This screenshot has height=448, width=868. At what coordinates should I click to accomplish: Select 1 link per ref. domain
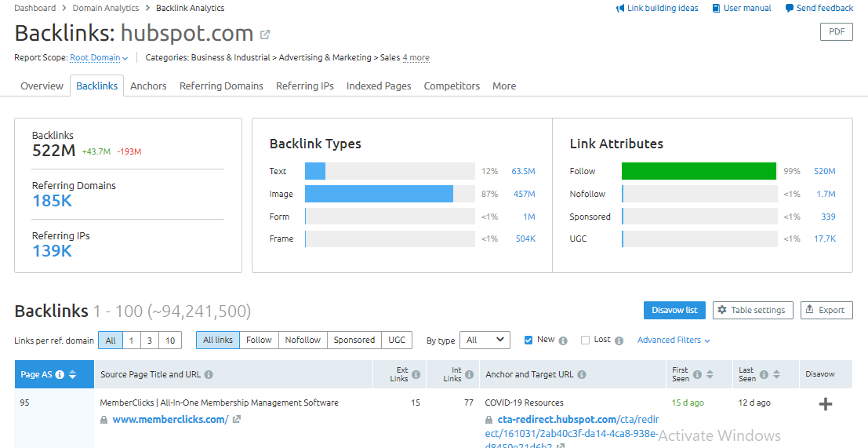point(131,341)
